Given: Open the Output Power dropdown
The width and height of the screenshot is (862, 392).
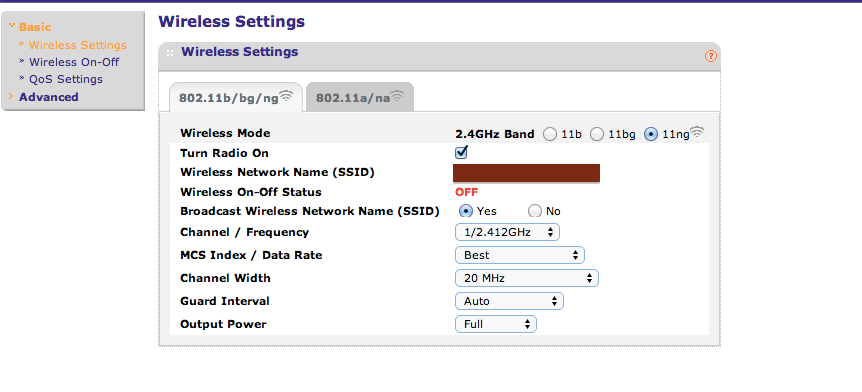Looking at the screenshot, I should point(496,324).
